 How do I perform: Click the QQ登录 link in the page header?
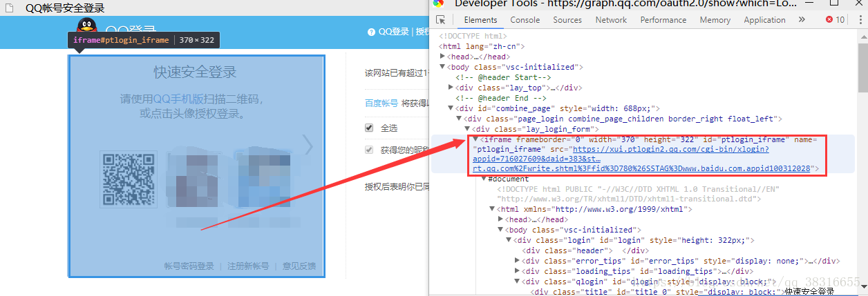coord(394,32)
